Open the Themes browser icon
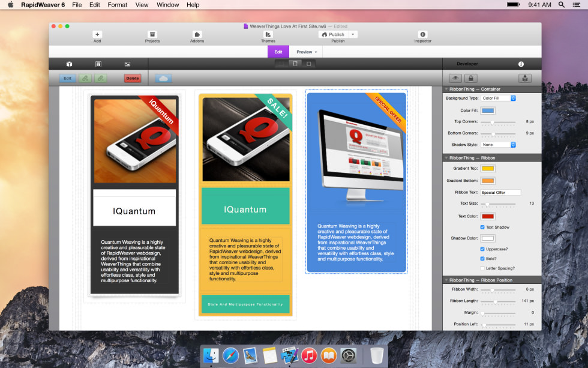The width and height of the screenshot is (588, 368). (x=268, y=34)
